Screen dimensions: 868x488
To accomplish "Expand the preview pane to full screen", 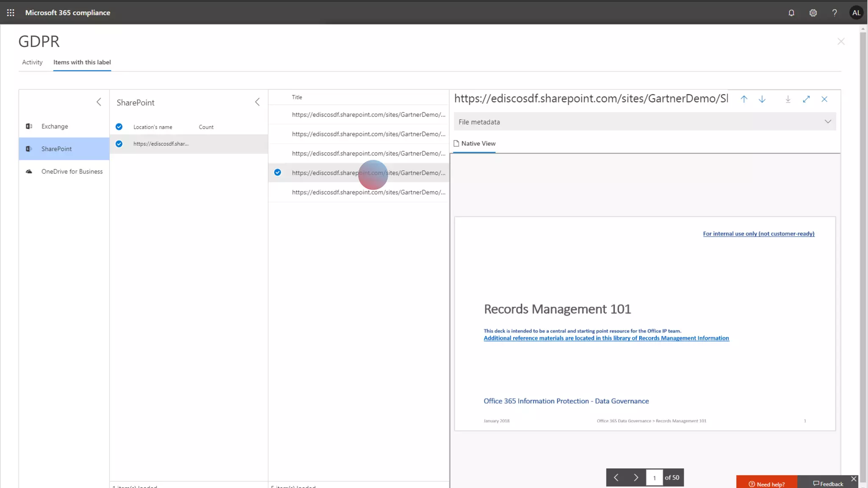I will point(806,99).
